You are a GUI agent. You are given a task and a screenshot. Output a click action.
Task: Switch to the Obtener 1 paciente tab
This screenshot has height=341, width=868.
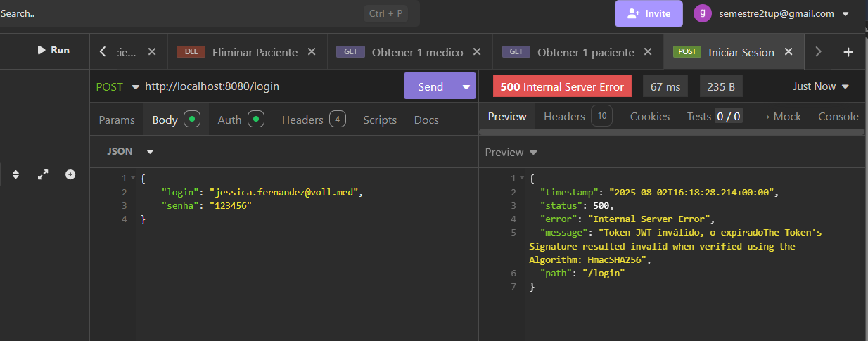pos(585,52)
